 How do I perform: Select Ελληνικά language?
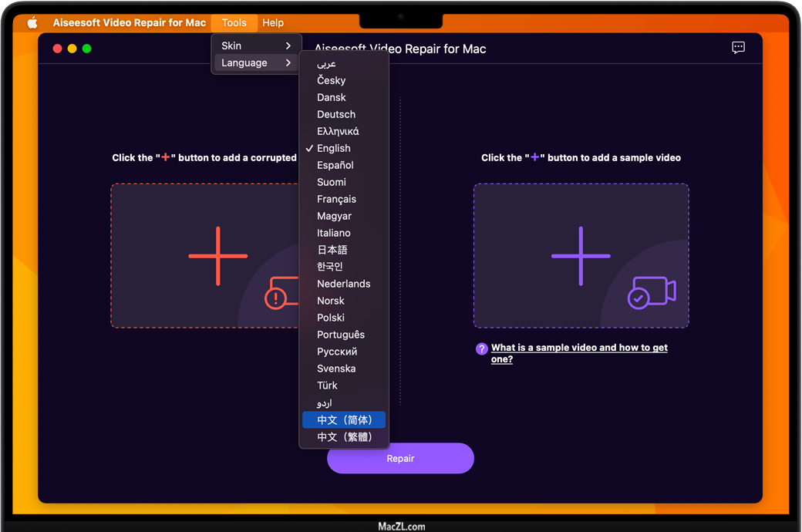pos(344,132)
